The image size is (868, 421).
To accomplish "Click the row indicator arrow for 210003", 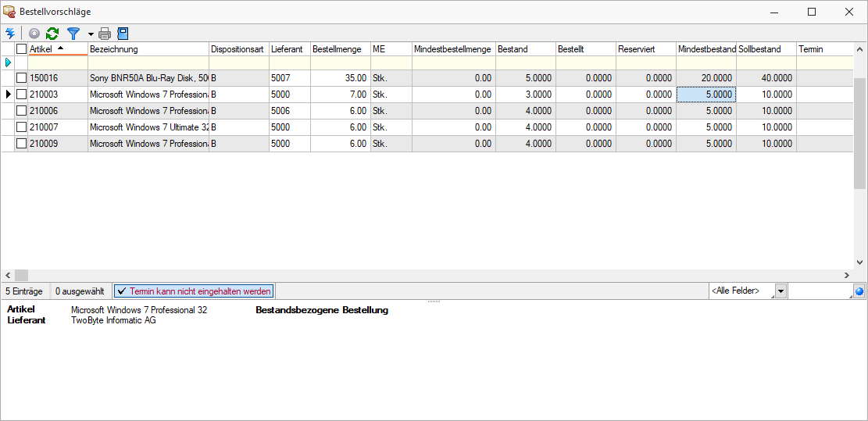I will [8, 95].
